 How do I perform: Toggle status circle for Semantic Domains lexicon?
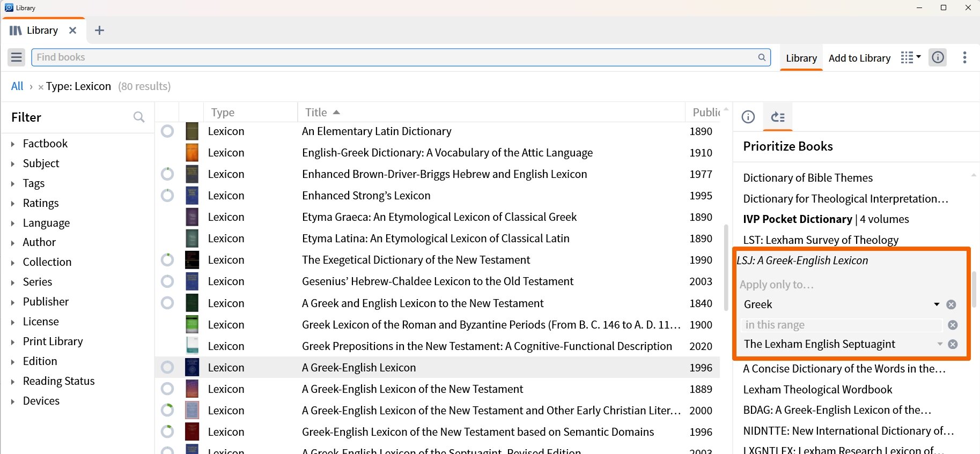tap(167, 432)
